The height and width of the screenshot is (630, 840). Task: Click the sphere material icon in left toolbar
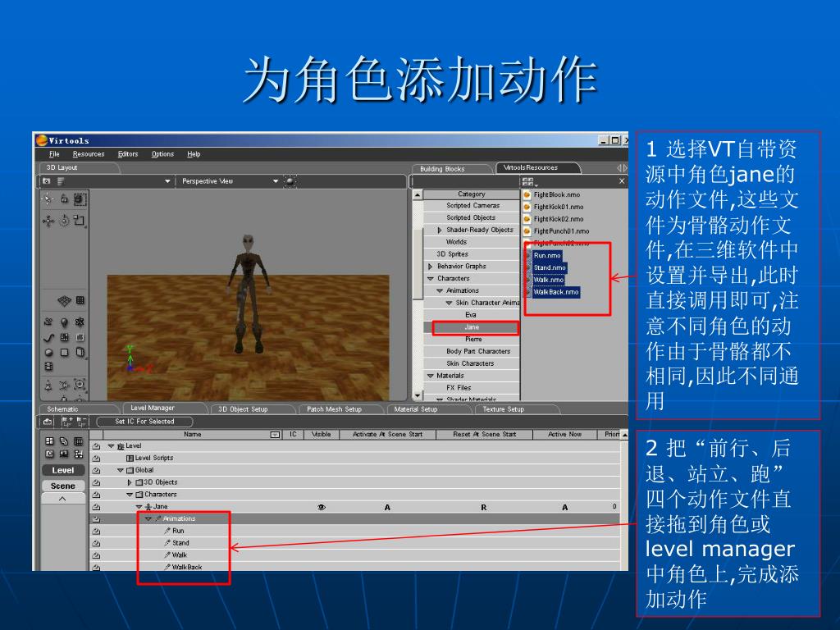(x=48, y=353)
